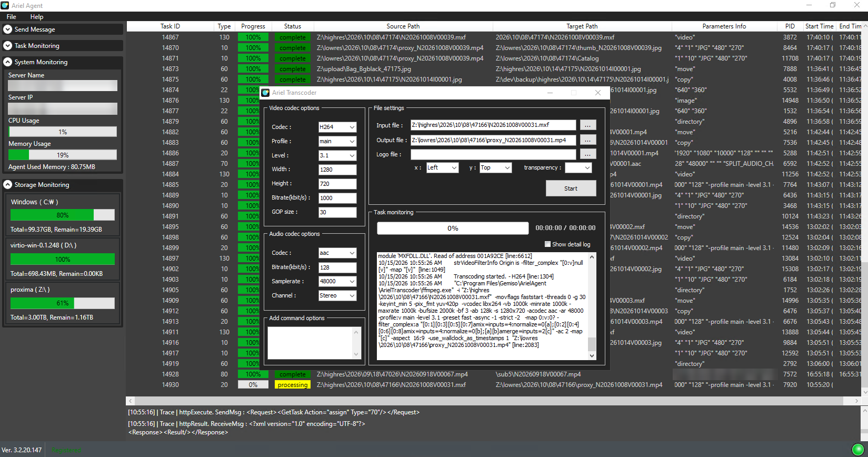Viewport: 868px width, 457px height.
Task: Browse for the Input file
Action: 587,125
